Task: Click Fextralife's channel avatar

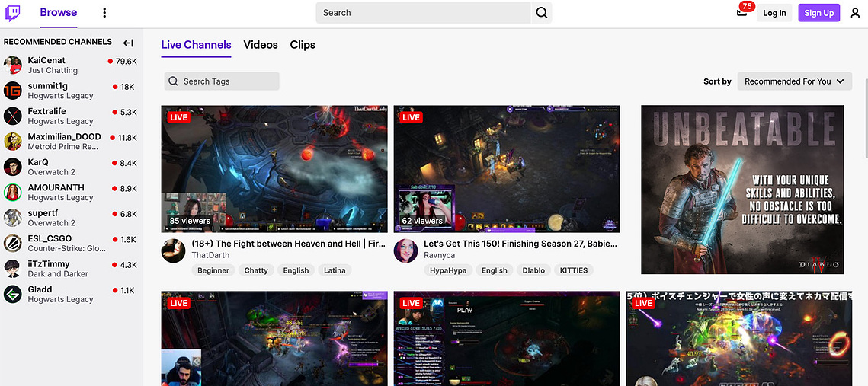Action: click(x=13, y=116)
